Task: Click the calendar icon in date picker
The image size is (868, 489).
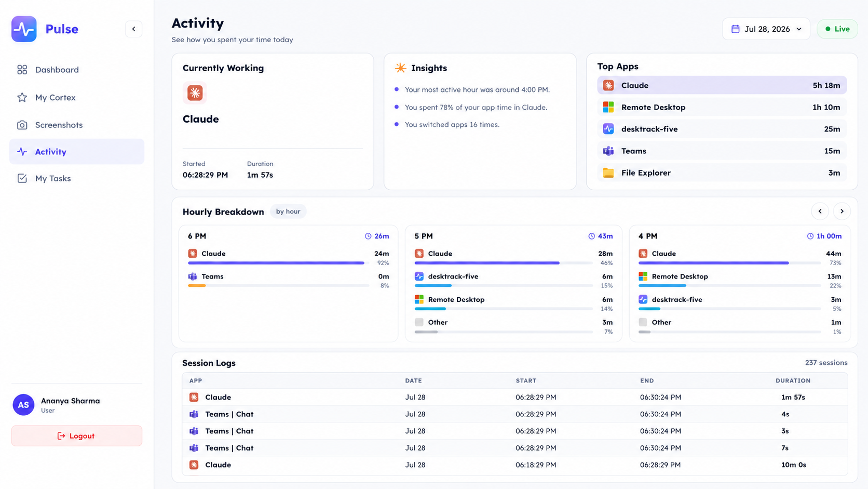Action: pyautogui.click(x=735, y=29)
